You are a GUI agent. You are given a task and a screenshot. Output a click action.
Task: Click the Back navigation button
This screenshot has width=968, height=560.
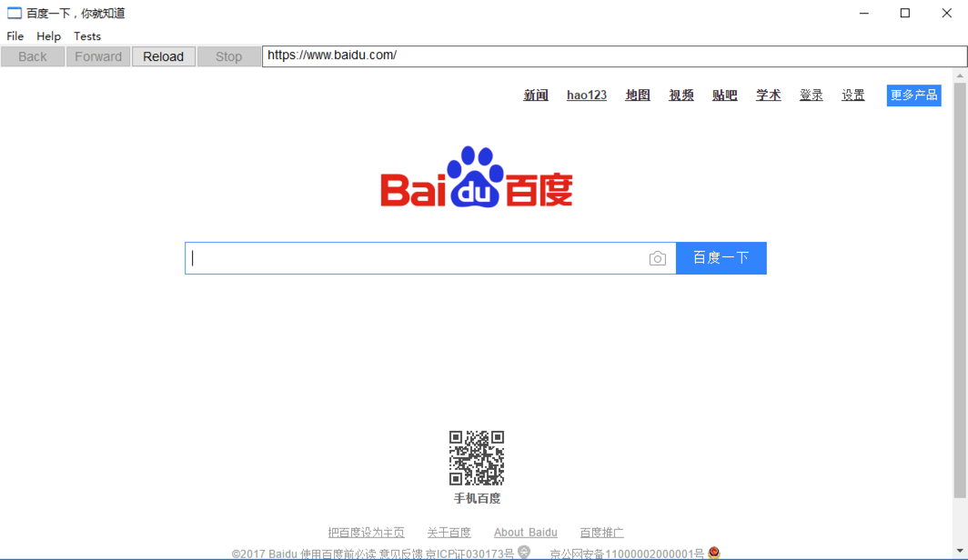pos(33,56)
